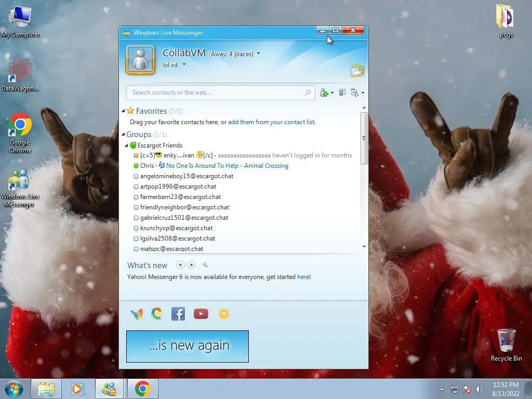Click the Windows Live Messenger title bar icon
The height and width of the screenshot is (399, 532).
click(x=127, y=33)
